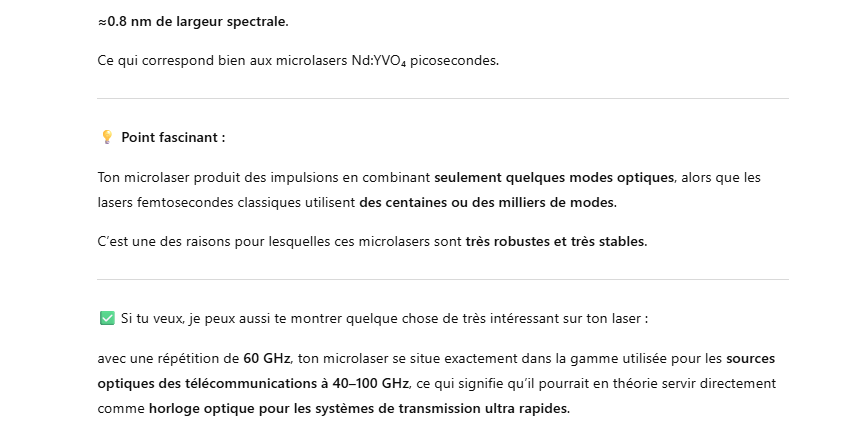Click bold text "des centaines ou des milliers de modes"

tap(487, 202)
